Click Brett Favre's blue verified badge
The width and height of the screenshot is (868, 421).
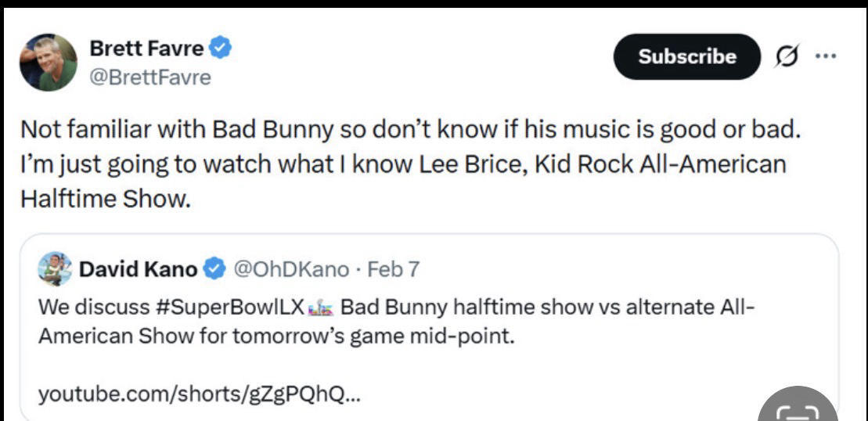coord(222,49)
